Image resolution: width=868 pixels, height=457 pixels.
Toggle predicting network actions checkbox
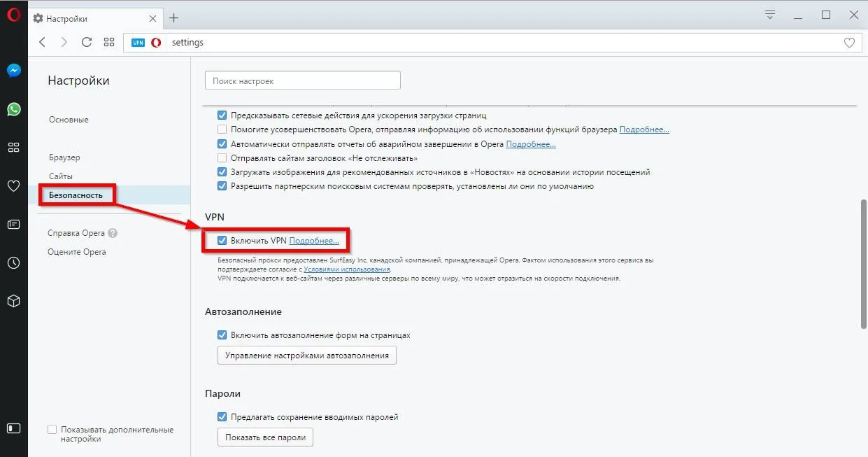[222, 115]
